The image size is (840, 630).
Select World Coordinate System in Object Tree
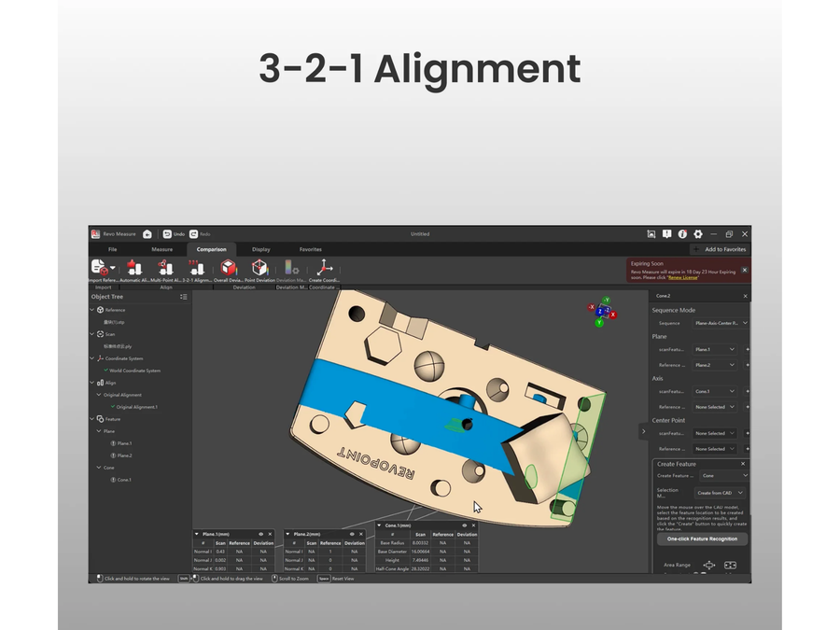(x=134, y=371)
